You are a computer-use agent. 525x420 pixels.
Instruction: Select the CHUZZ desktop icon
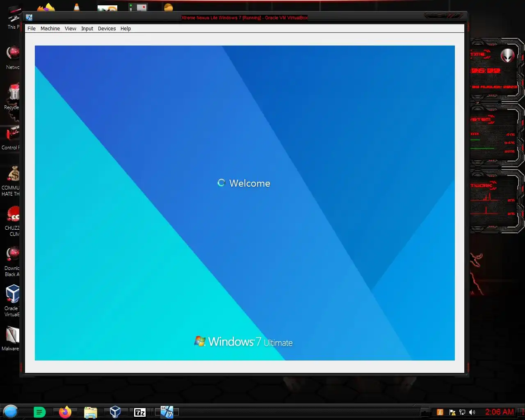coord(13,221)
